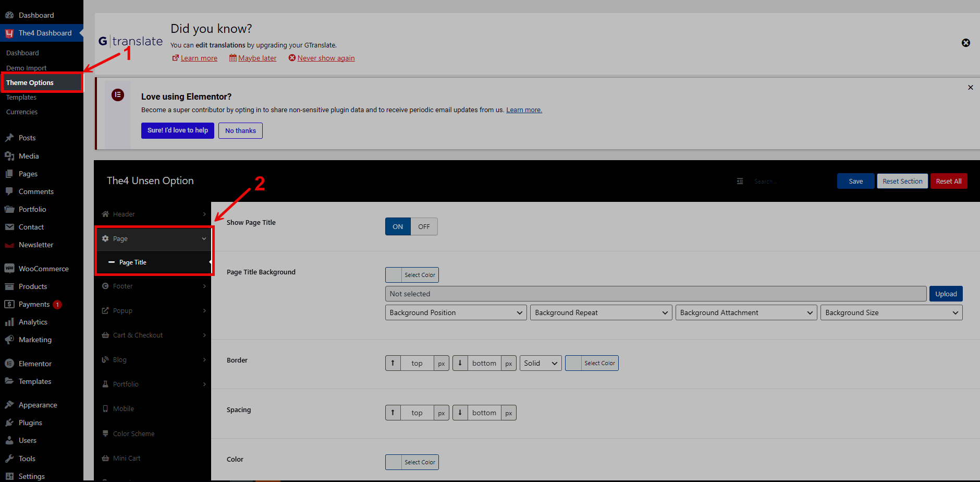
Task: Click the Posts pin icon
Action: coord(9,138)
